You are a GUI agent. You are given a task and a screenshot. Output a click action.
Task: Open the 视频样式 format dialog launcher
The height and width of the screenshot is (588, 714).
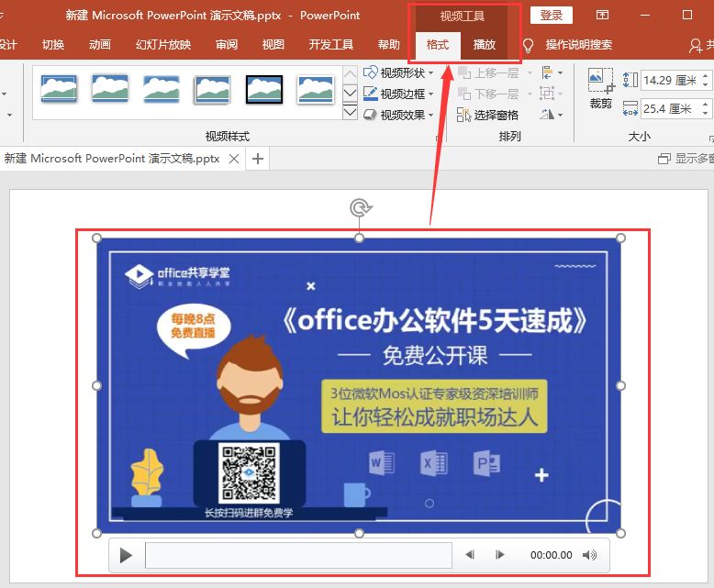click(x=438, y=138)
